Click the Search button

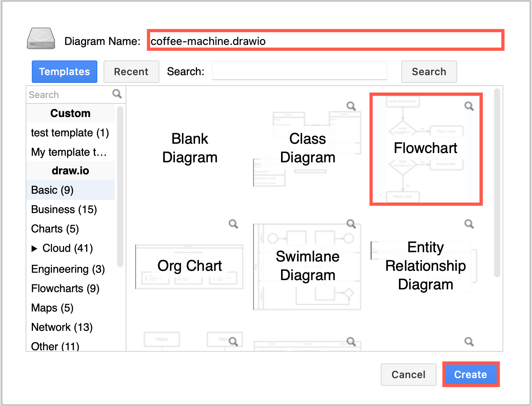(x=429, y=71)
